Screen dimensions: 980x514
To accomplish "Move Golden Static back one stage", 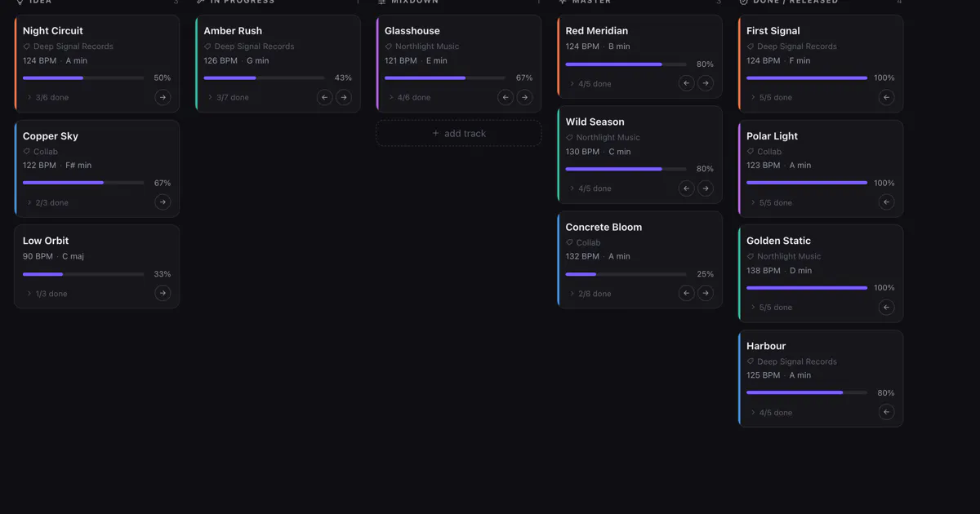I will coord(886,308).
